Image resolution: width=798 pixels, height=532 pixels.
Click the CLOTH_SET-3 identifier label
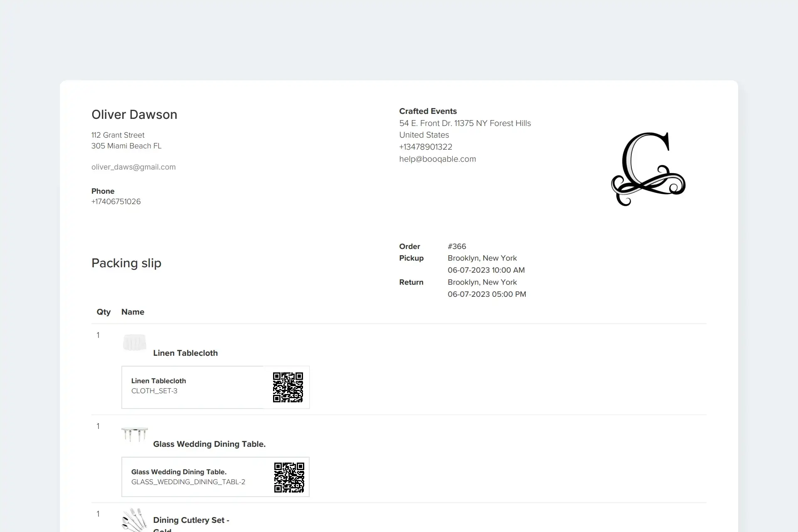(x=154, y=391)
